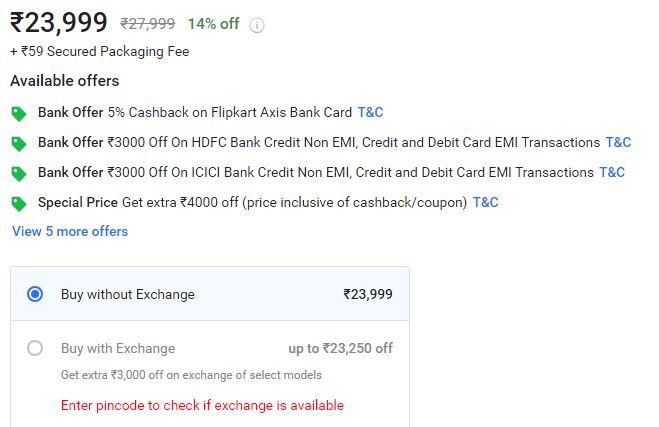Click the green tag icon for HDFC Bank offer
This screenshot has height=427, width=659.
click(x=18, y=144)
